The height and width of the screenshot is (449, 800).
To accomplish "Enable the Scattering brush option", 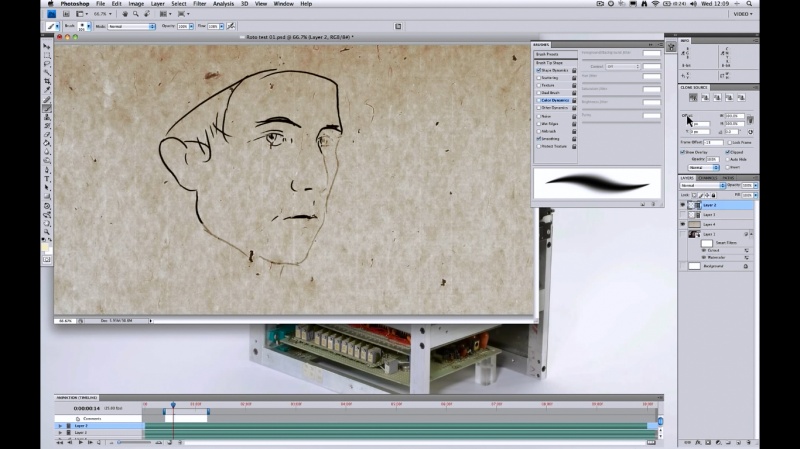I will [x=537, y=78].
